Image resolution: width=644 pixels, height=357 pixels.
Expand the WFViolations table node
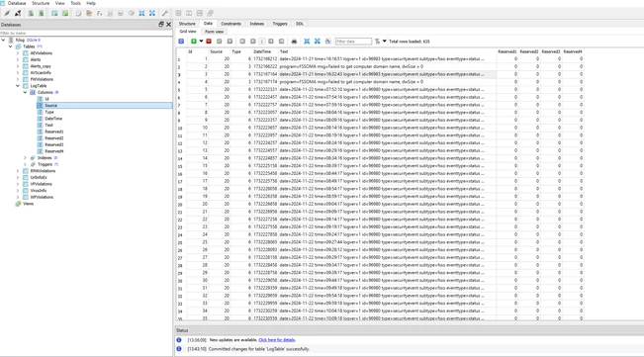click(x=18, y=197)
